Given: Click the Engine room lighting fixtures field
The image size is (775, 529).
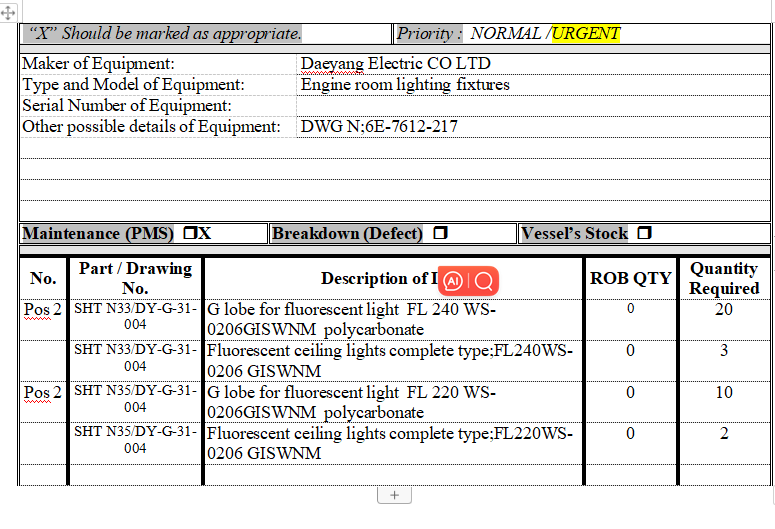Looking at the screenshot, I should click(405, 85).
